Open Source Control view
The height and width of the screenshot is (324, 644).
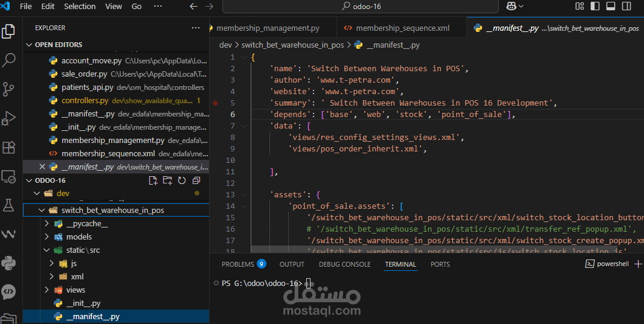pos(8,89)
